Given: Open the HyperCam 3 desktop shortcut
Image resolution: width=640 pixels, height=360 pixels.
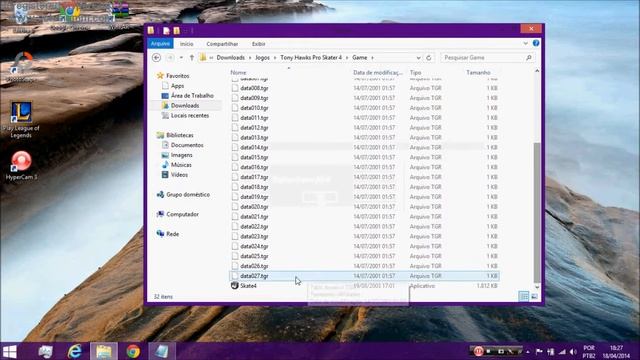Looking at the screenshot, I should point(21,165).
